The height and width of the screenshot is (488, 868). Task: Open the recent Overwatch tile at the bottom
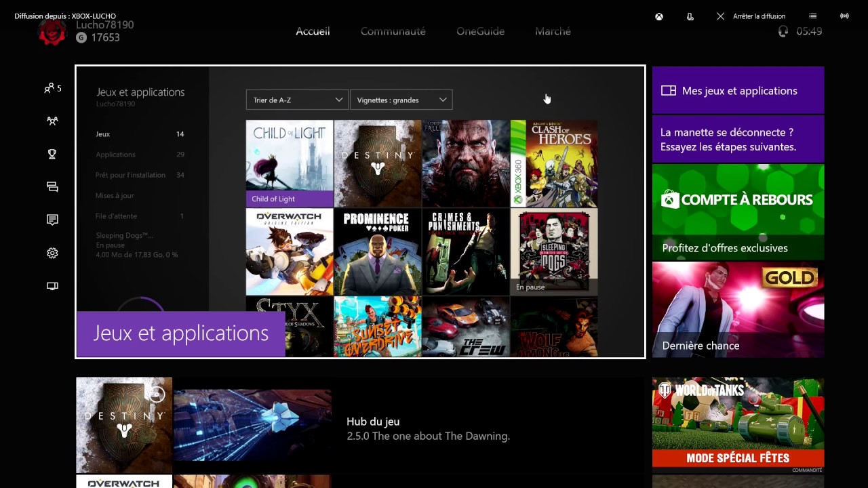tap(124, 481)
